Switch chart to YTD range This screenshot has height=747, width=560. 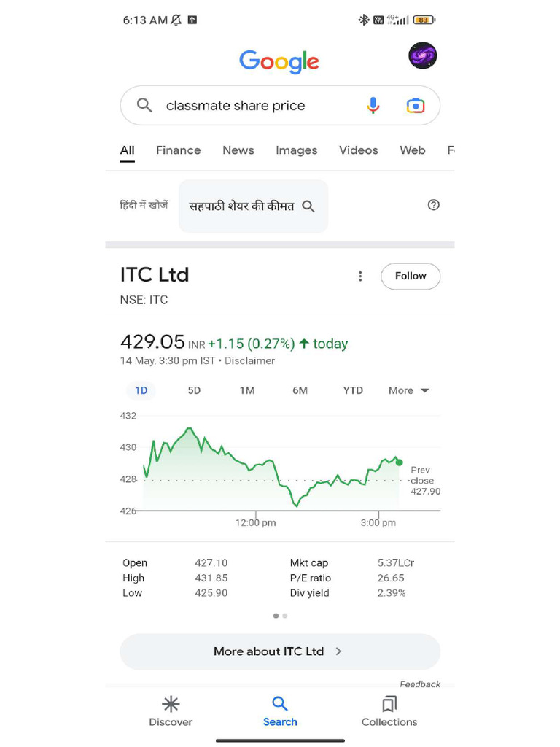[353, 390]
